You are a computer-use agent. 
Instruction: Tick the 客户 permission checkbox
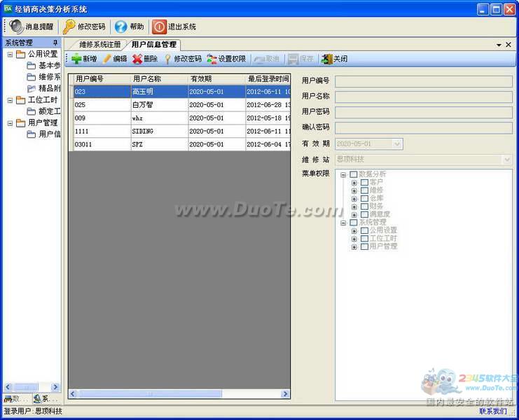click(x=364, y=182)
